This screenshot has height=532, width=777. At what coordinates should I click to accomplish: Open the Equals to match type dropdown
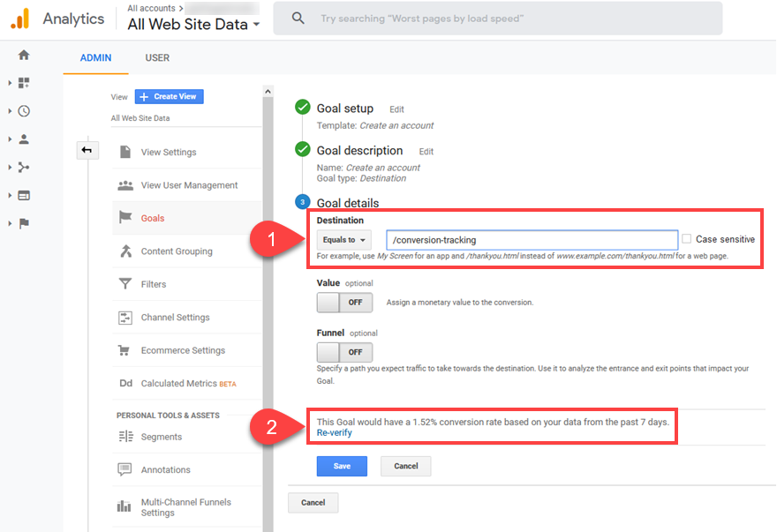pyautogui.click(x=343, y=240)
